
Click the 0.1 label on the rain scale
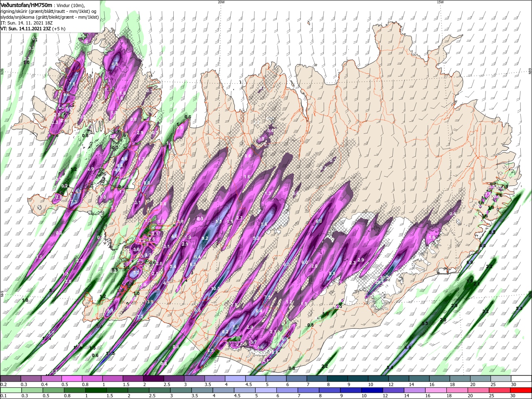coord(3,397)
